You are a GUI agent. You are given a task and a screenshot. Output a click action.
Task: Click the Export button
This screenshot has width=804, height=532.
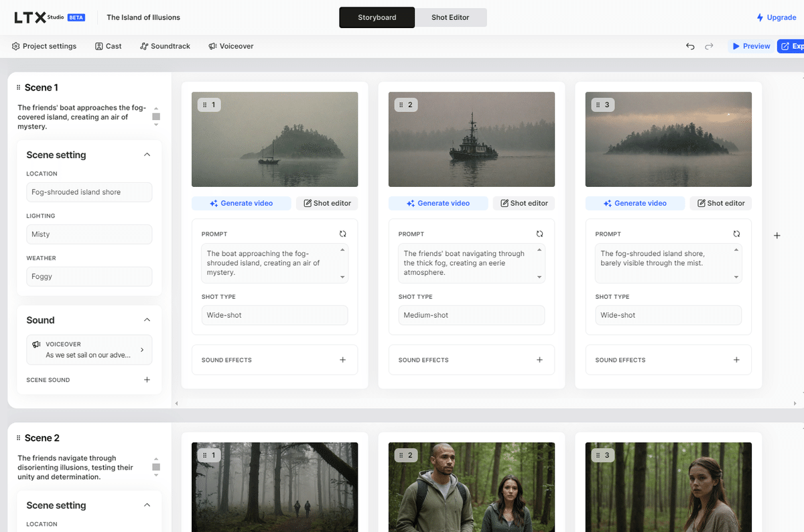(x=791, y=46)
